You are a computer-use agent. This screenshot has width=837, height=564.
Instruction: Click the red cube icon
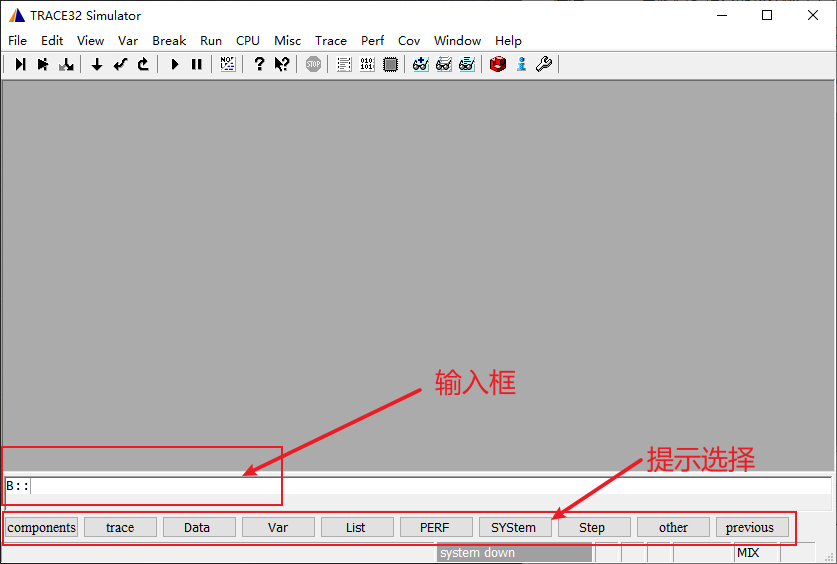[498, 64]
